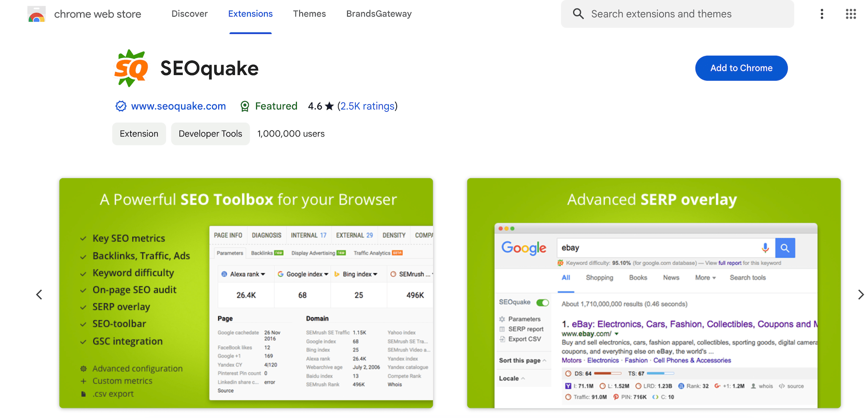The image size is (868, 418).
Task: Click the chrome web store title text
Action: tap(98, 14)
